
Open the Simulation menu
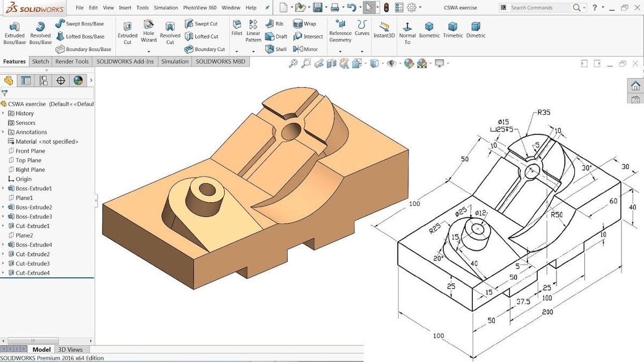(x=166, y=8)
